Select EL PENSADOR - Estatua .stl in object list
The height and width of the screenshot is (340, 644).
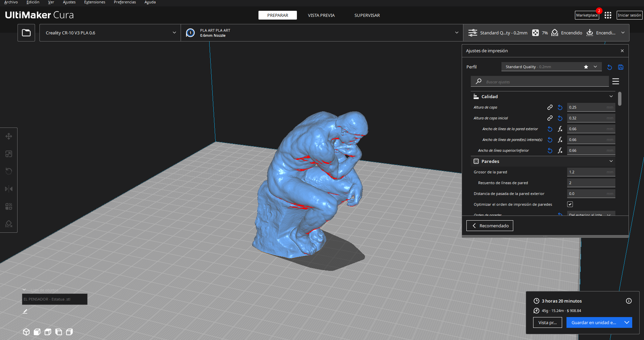[55, 299]
